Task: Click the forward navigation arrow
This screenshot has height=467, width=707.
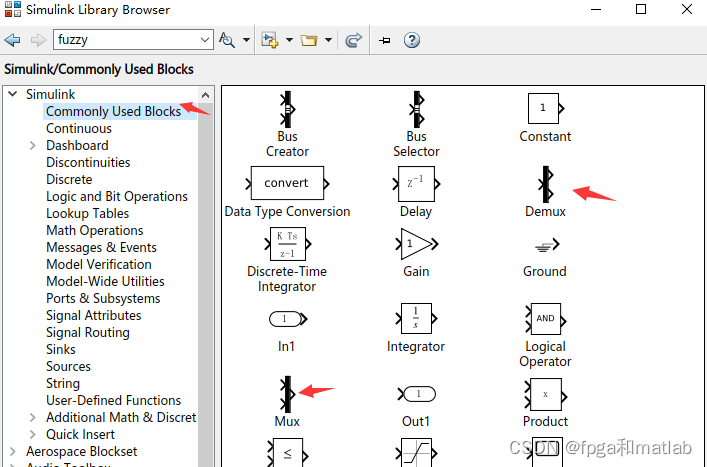Action: coord(38,40)
